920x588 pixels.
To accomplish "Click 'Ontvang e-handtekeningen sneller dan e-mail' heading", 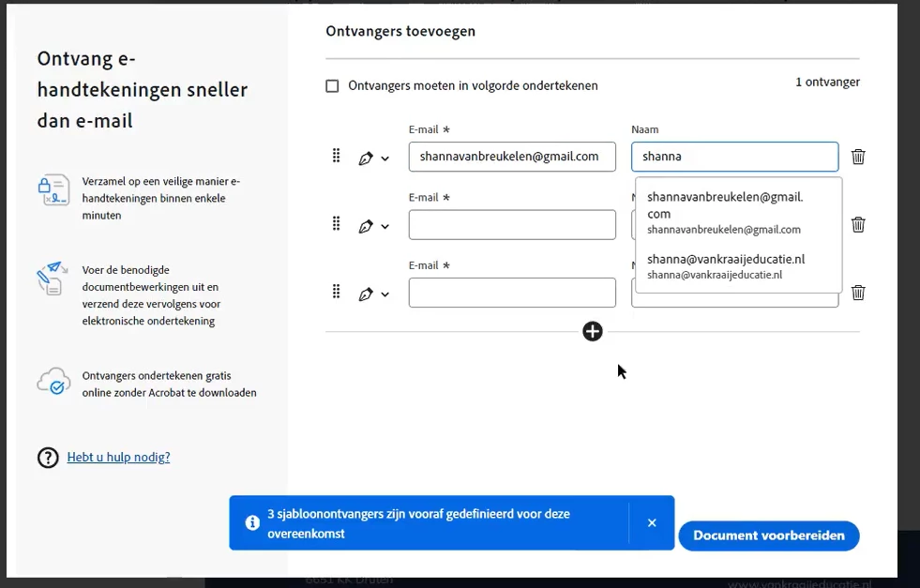I will (143, 90).
